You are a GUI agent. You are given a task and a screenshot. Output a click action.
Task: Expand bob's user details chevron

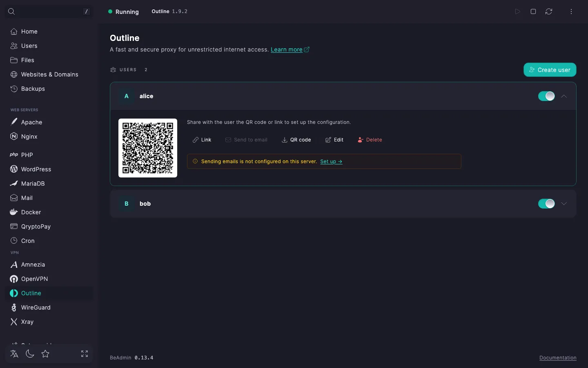[x=564, y=204]
